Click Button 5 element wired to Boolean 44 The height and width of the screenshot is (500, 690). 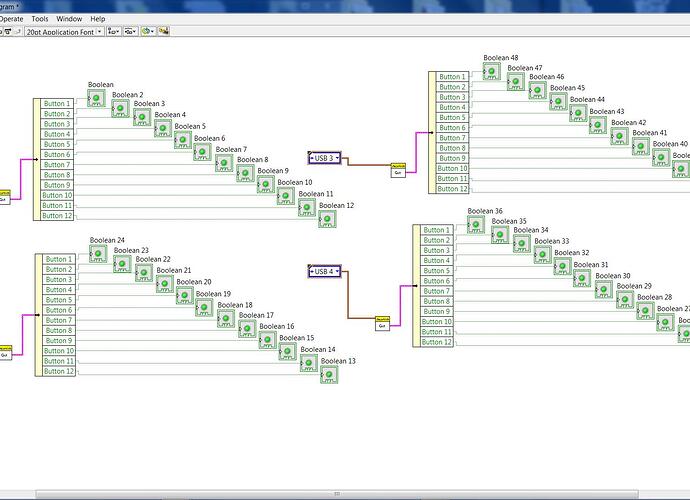pyautogui.click(x=452, y=118)
